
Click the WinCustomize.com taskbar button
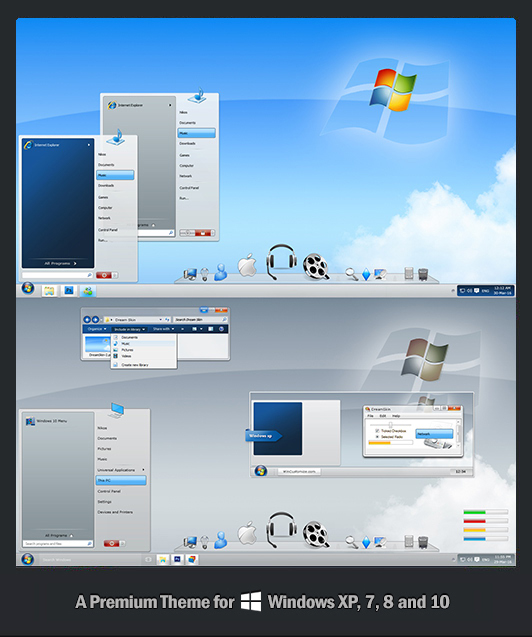click(x=299, y=472)
